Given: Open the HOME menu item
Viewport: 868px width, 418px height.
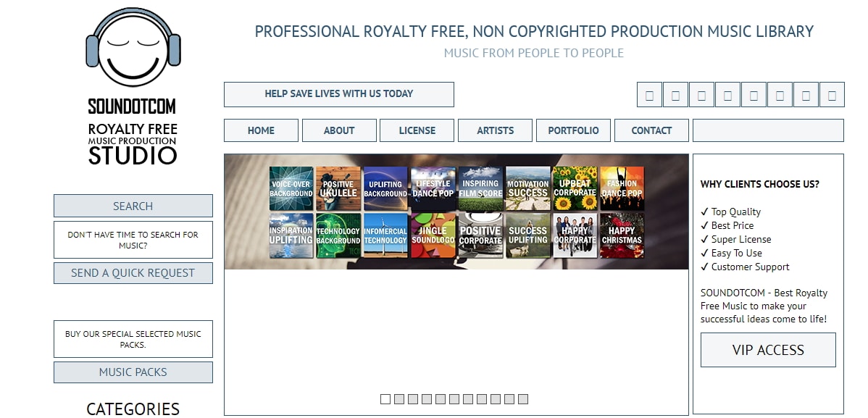Looking at the screenshot, I should point(262,130).
